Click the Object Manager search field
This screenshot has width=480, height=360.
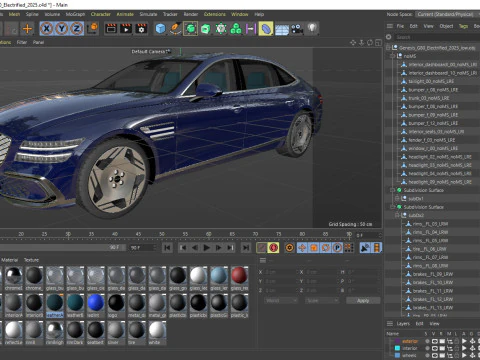[437, 37]
